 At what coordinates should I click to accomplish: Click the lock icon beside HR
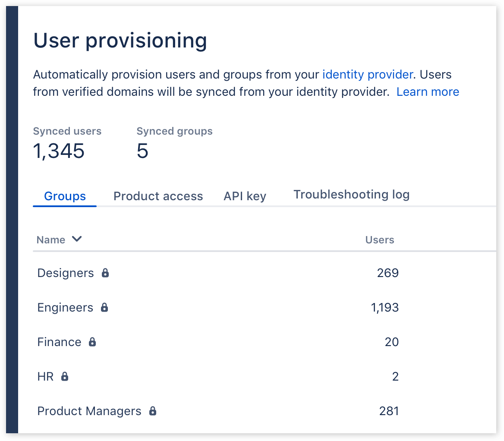point(65,376)
